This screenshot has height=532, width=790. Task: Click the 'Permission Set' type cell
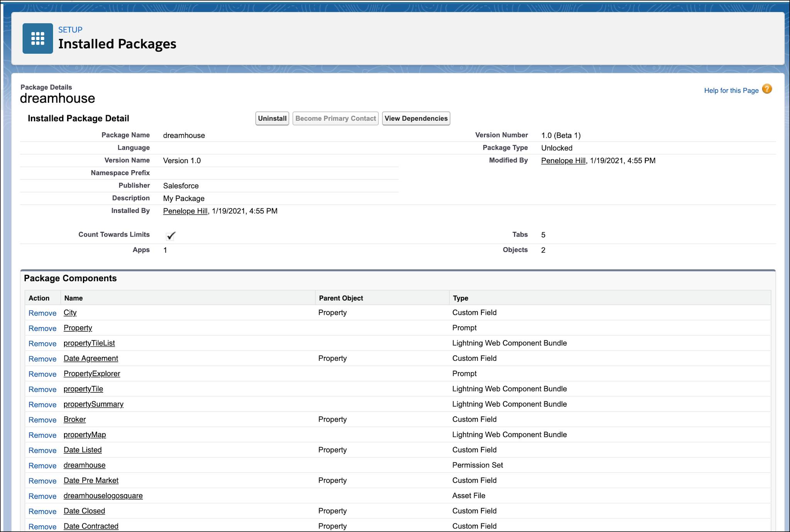(x=478, y=465)
